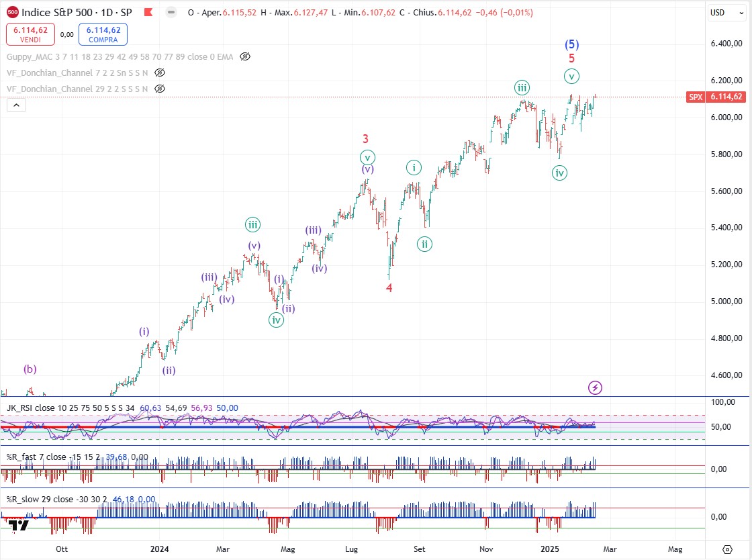
Task: Open the USD currency dropdown
Action: [x=727, y=13]
